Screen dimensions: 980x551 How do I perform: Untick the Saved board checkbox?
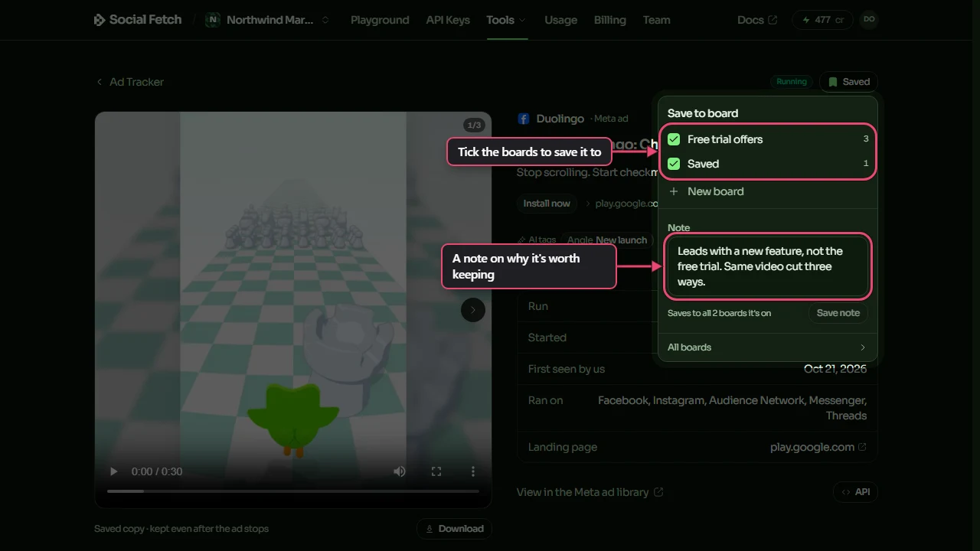tap(674, 164)
